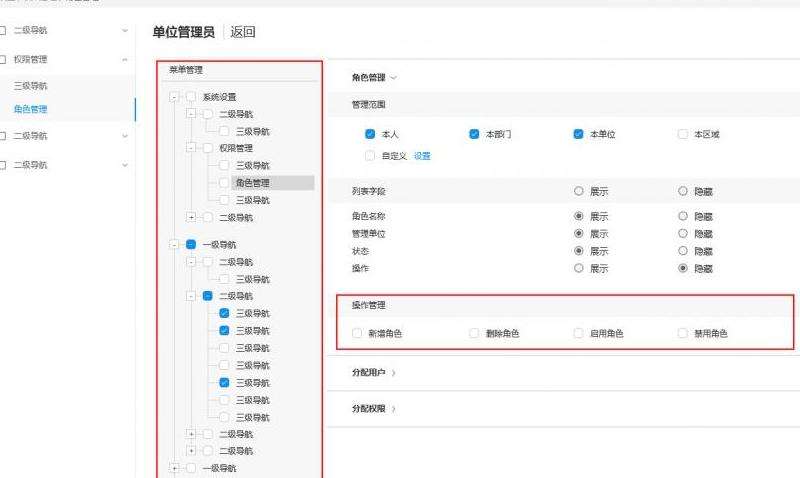This screenshot has width=800, height=478.
Task: Uncheck the 本人 management scope checkbox
Action: click(x=370, y=133)
